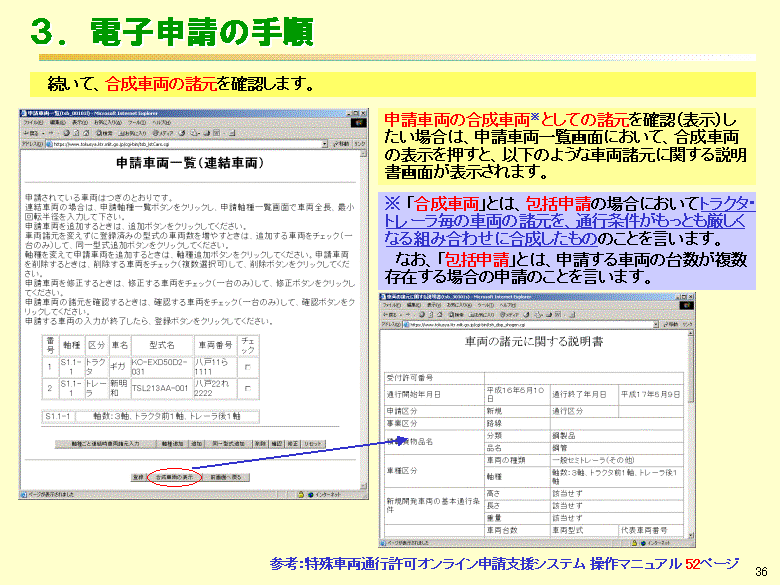Image resolution: width=780 pixels, height=585 pixels.
Task: Open ツール menu in vehicle list window
Action: click(137, 122)
